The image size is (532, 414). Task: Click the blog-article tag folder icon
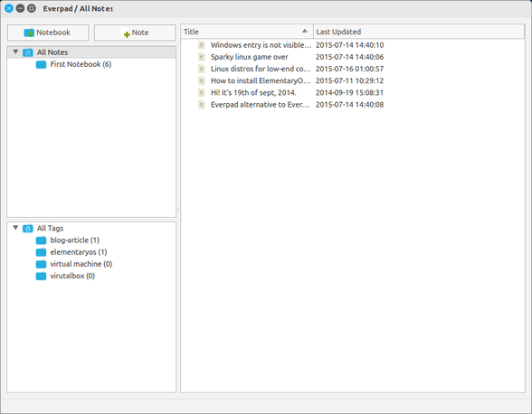[x=41, y=240]
